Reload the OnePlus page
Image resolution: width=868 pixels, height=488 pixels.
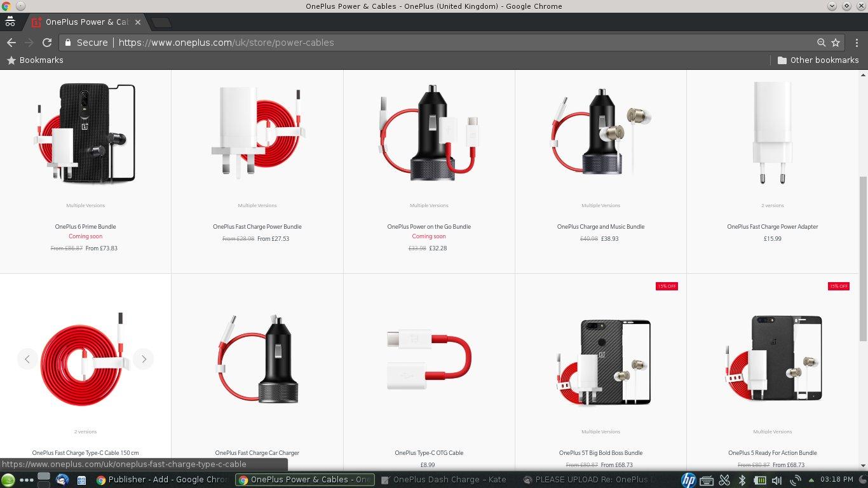pos(47,43)
